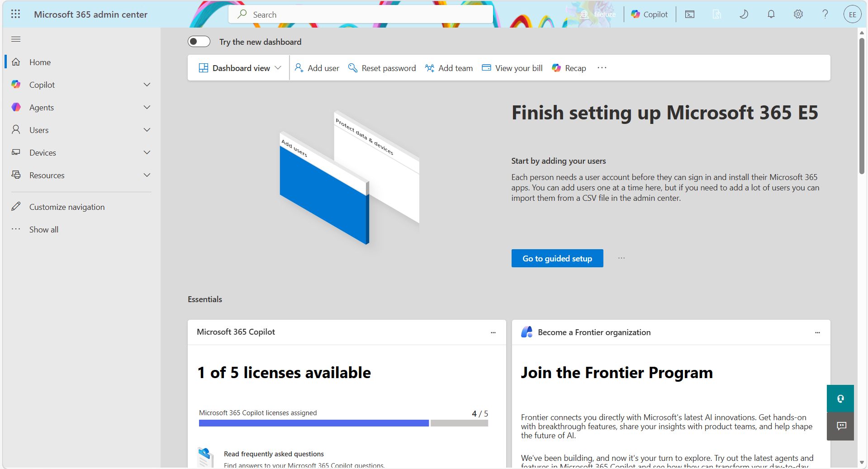
Task: Click Recap text label
Action: pos(575,68)
